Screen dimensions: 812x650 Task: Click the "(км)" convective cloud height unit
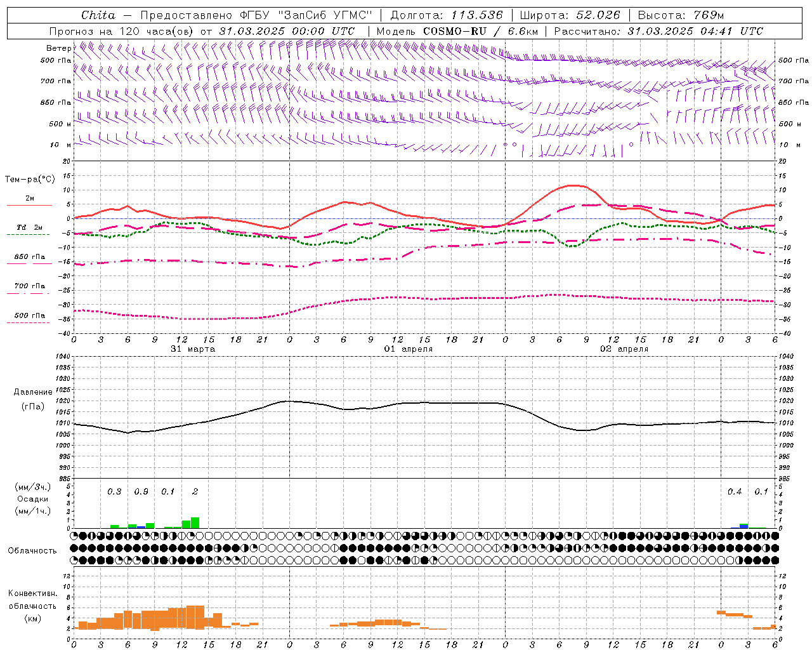click(32, 618)
